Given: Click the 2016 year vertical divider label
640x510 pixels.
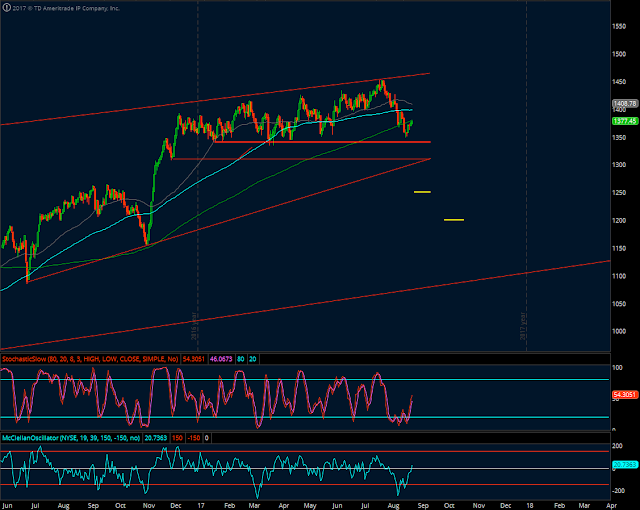Looking at the screenshot, I should point(194,326).
